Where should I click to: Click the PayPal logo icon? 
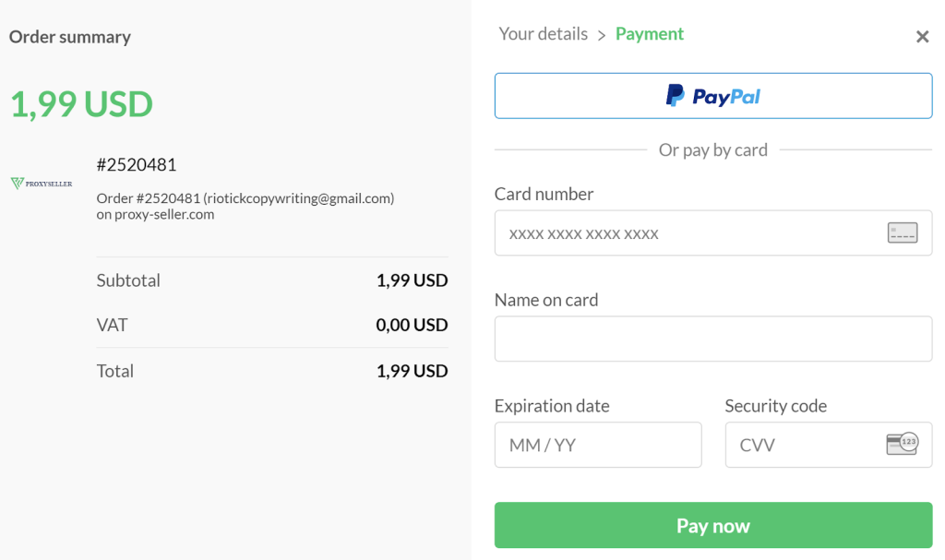[675, 96]
